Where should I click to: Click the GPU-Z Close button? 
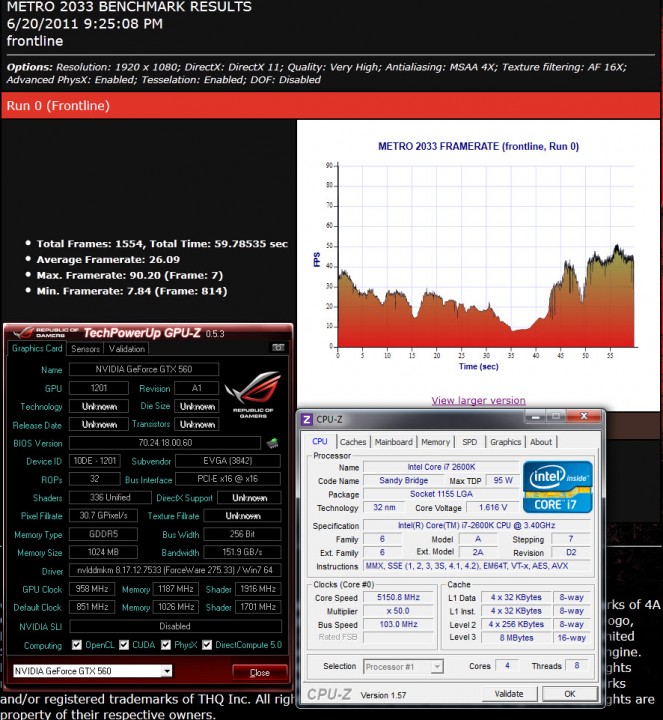(x=259, y=673)
